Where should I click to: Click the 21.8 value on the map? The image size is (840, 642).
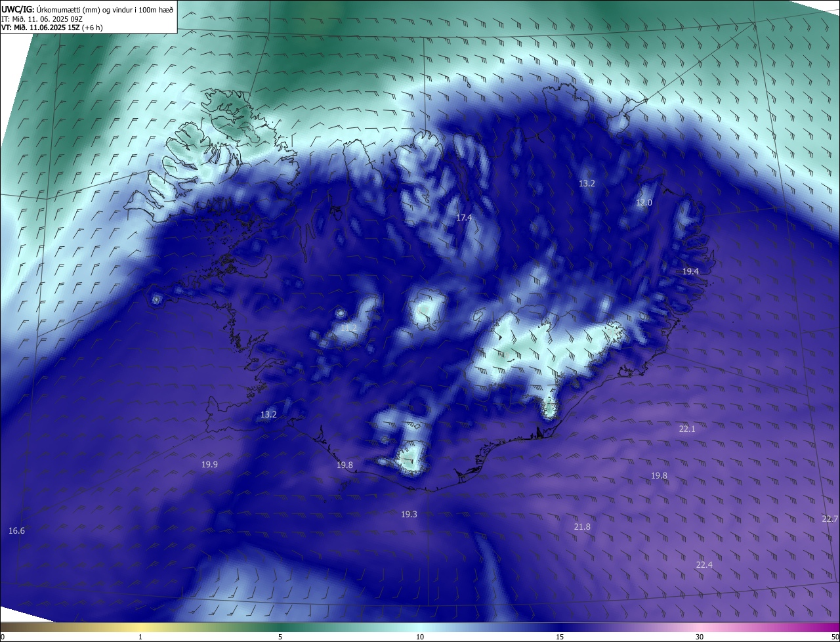point(581,526)
